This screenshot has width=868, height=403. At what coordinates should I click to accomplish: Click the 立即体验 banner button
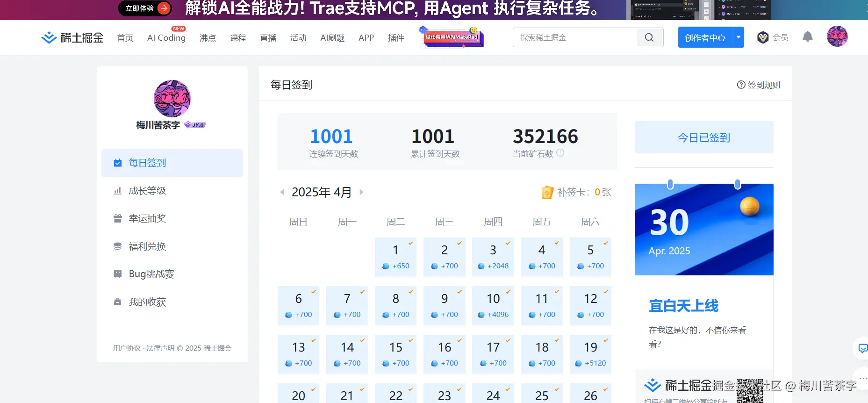coord(145,8)
